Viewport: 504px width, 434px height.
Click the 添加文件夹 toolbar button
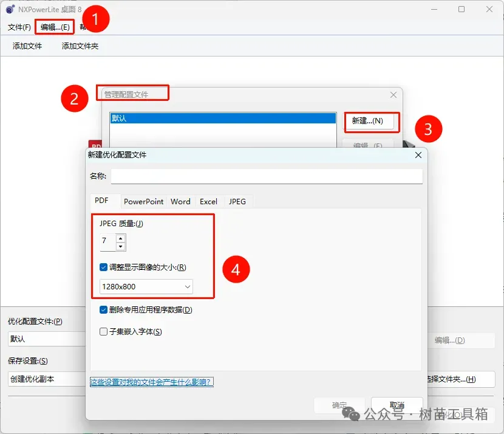80,46
